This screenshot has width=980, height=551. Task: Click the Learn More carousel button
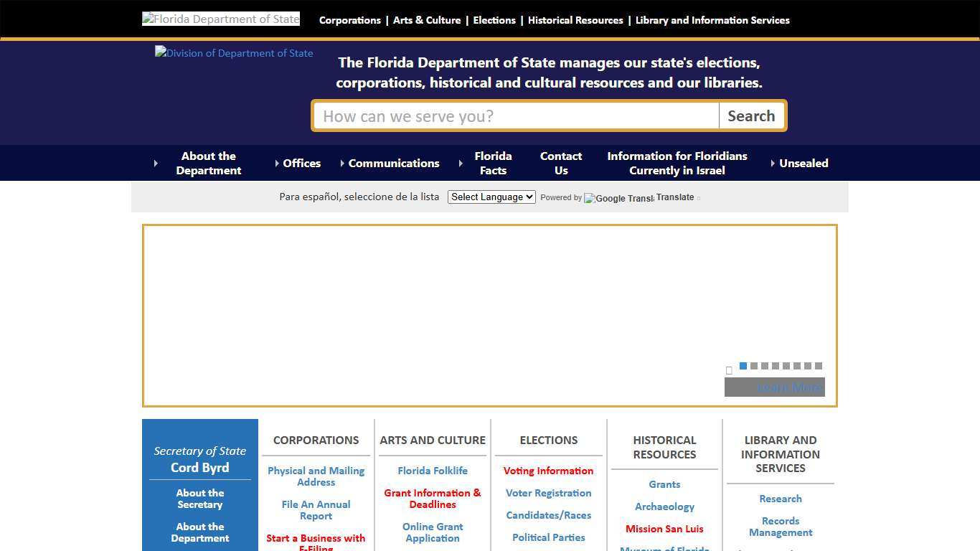tap(774, 387)
